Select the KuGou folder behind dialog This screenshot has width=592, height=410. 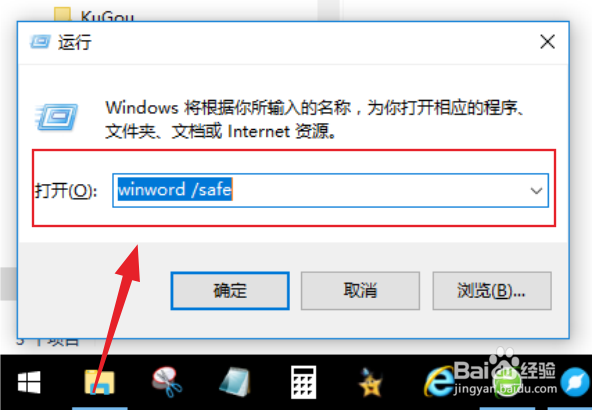[94, 15]
